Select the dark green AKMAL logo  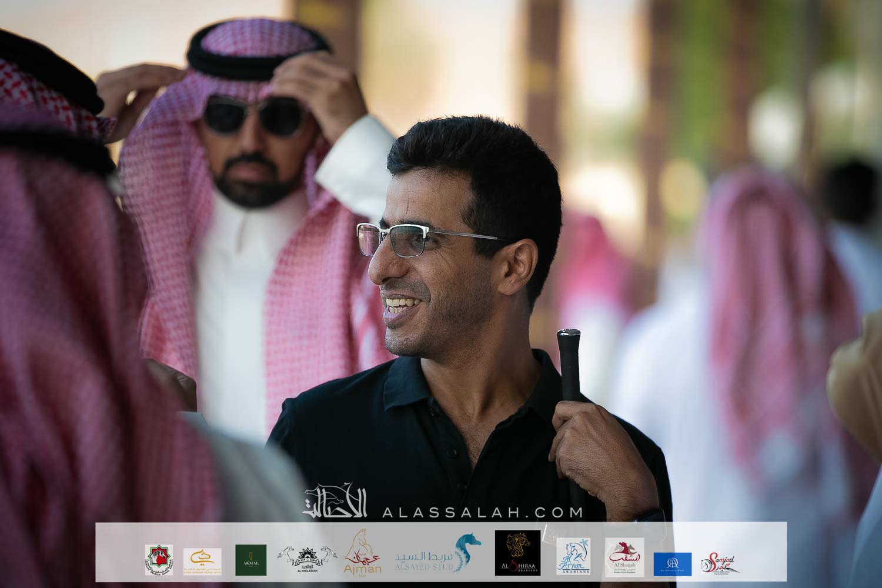point(250,560)
